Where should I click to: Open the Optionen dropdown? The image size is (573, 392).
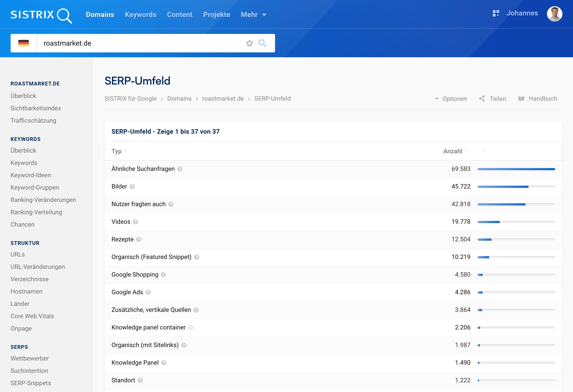coord(451,99)
